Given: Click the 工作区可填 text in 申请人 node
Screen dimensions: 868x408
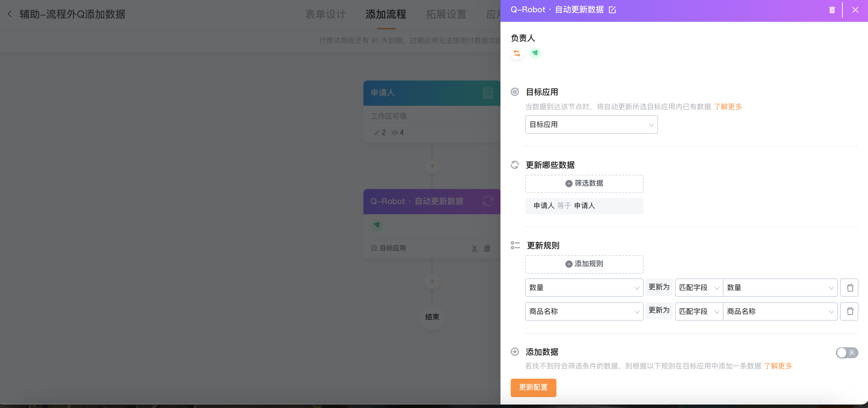Looking at the screenshot, I should coord(389,116).
